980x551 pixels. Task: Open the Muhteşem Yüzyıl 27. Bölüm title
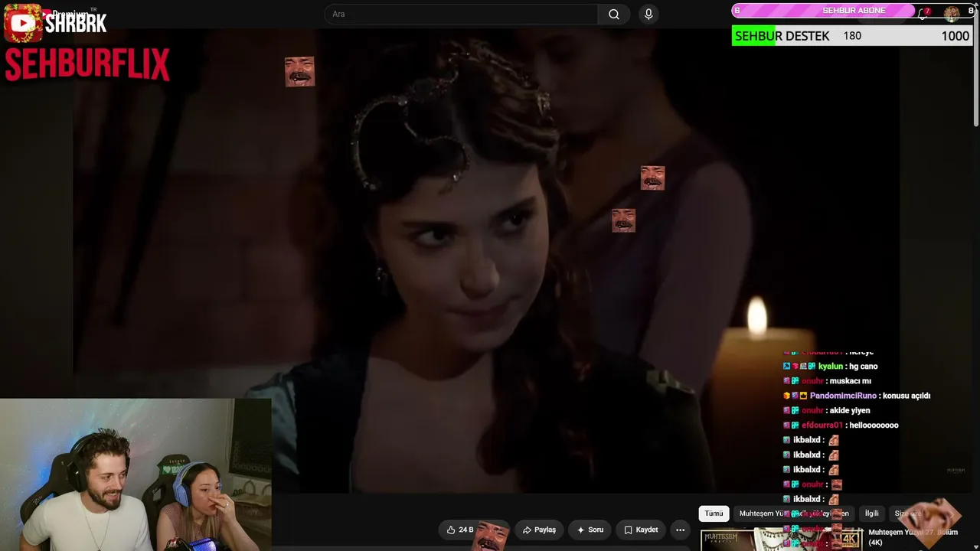click(x=913, y=537)
